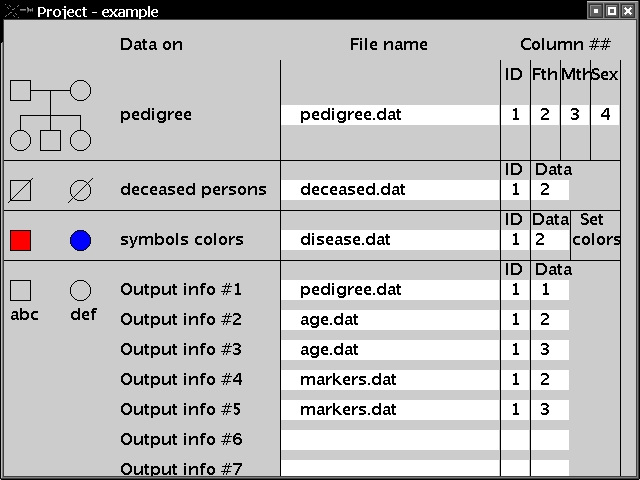Click the window menu icon in title bar
This screenshot has width=640, height=480.
point(18,11)
